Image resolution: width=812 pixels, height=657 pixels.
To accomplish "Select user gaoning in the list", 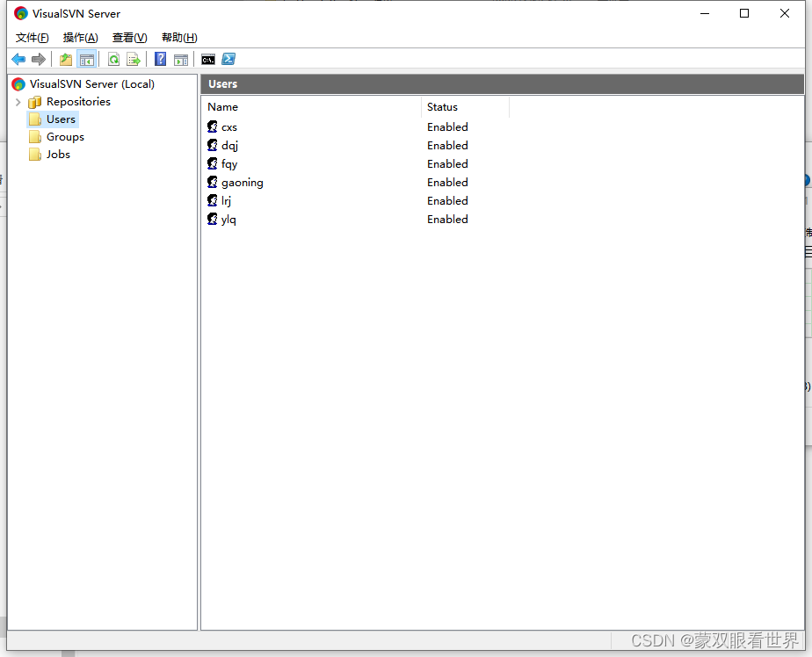I will (x=243, y=183).
